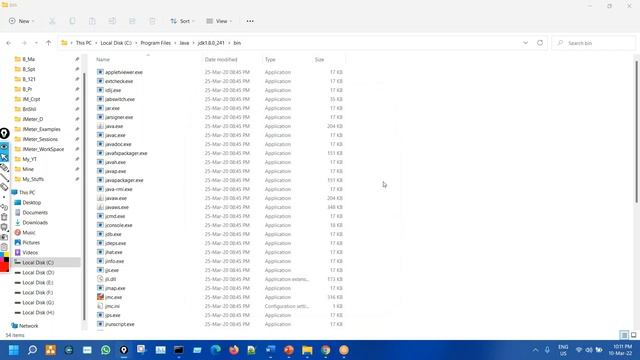Open the See more ellipsis menu

(250, 21)
